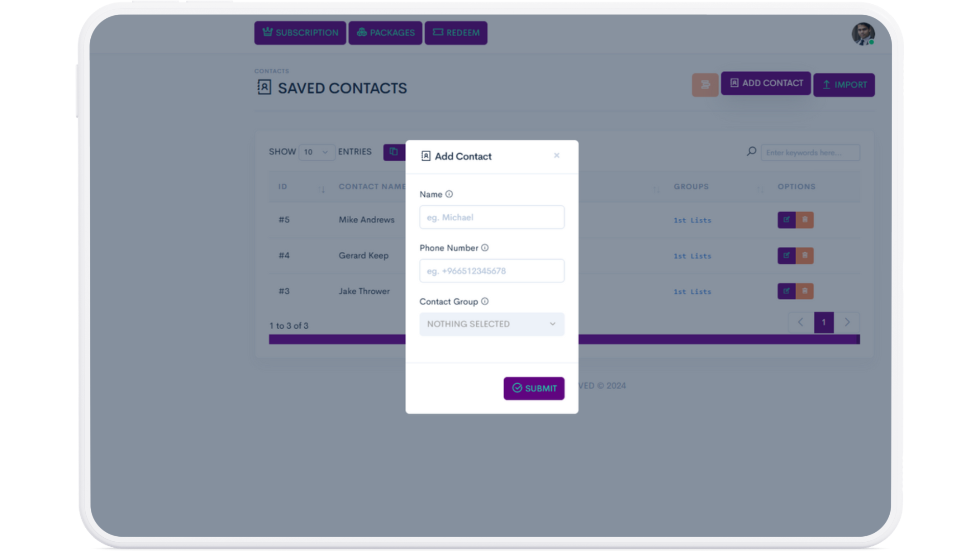
Task: Click the info icon next to Name
Action: (449, 194)
